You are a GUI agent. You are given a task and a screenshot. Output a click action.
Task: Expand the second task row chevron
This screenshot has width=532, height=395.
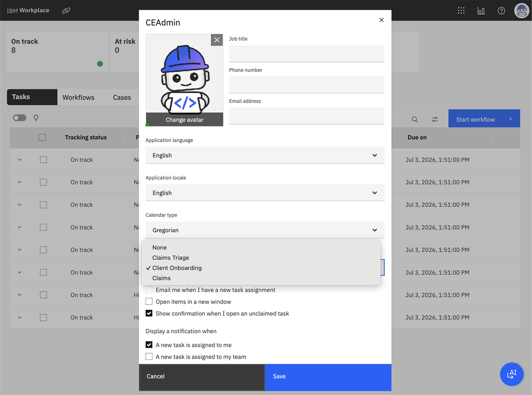20,182
